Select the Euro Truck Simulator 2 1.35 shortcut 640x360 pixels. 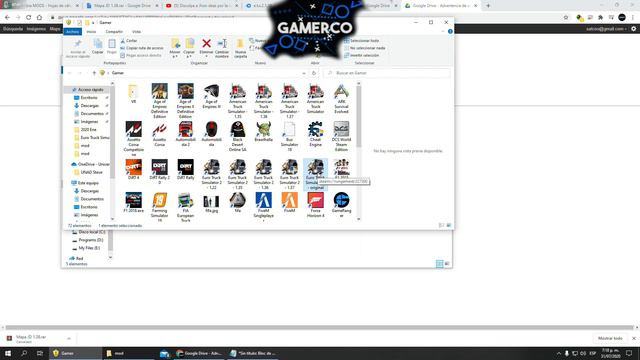[x=238, y=174]
